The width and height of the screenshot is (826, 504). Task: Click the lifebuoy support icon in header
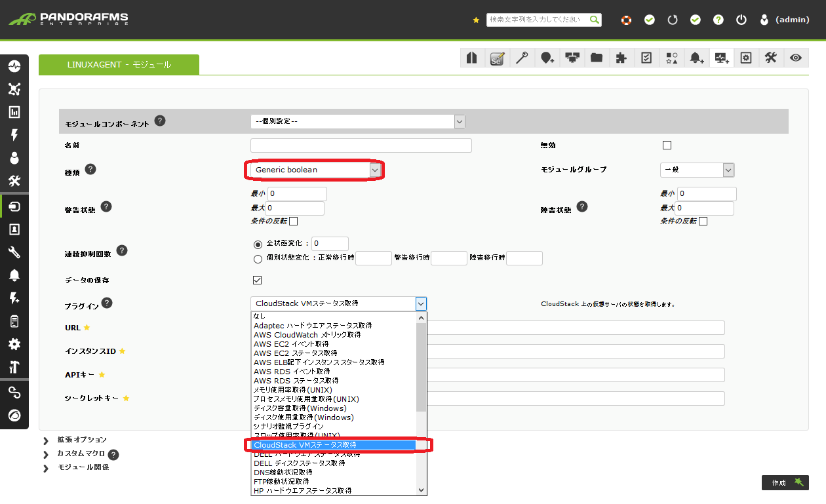tap(627, 20)
